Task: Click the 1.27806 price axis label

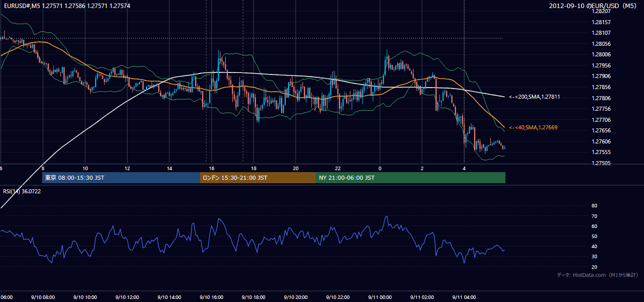Action: click(x=602, y=98)
